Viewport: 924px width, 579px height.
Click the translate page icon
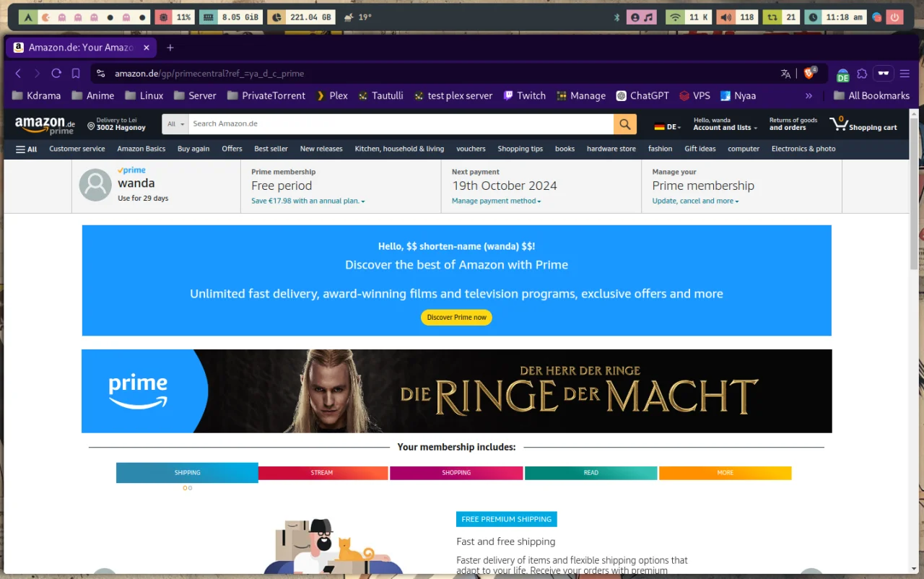click(785, 74)
